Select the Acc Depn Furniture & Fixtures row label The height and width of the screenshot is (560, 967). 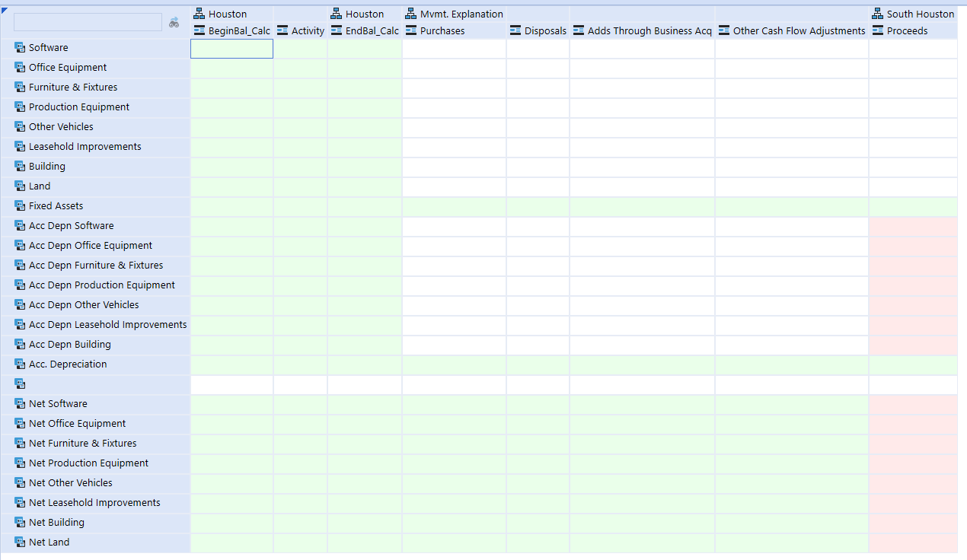tap(96, 266)
